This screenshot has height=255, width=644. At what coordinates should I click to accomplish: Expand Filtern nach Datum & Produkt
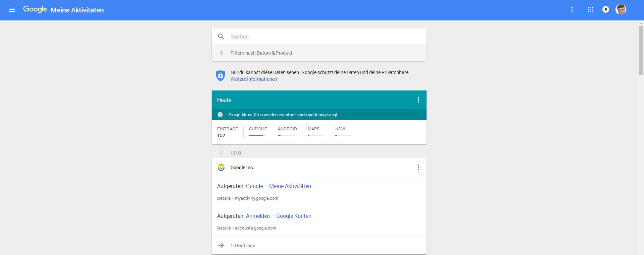[261, 53]
